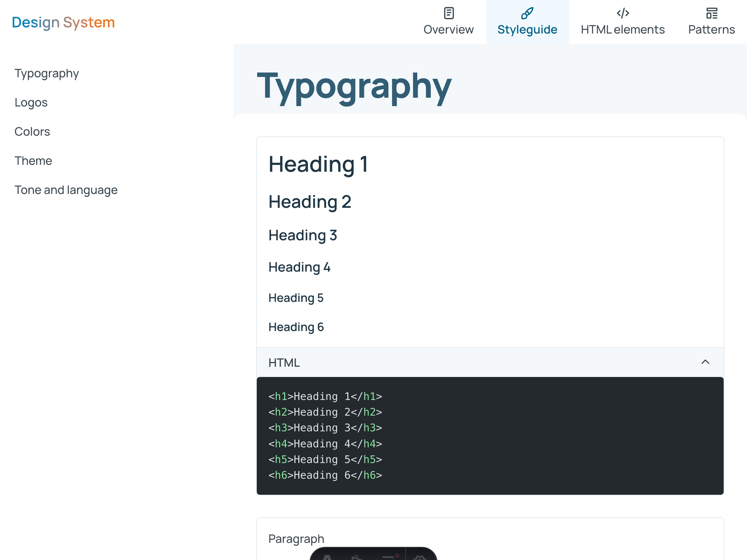This screenshot has height=560, width=747.
Task: Select Typography in the sidebar
Action: point(47,73)
